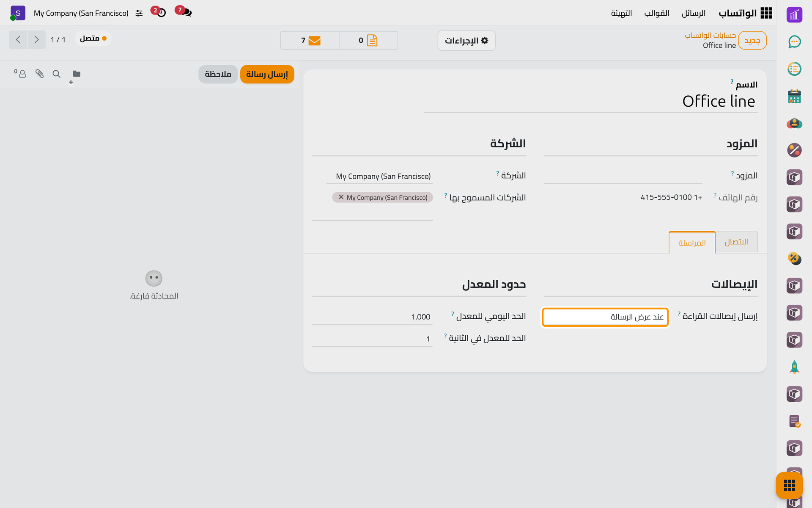Search messages with the magnifier icon
Image resolution: width=812 pixels, height=508 pixels.
(56, 74)
